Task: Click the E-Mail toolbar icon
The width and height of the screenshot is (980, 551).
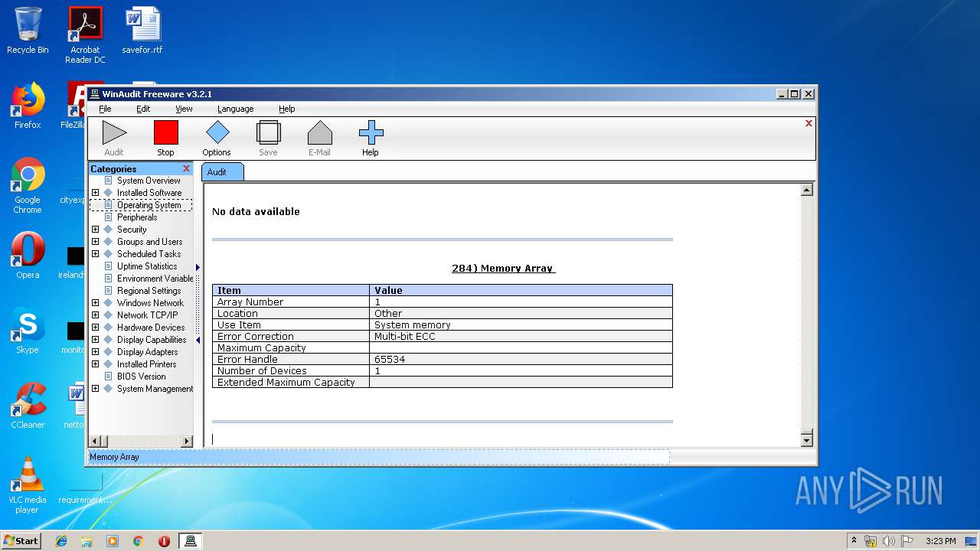Action: [319, 133]
